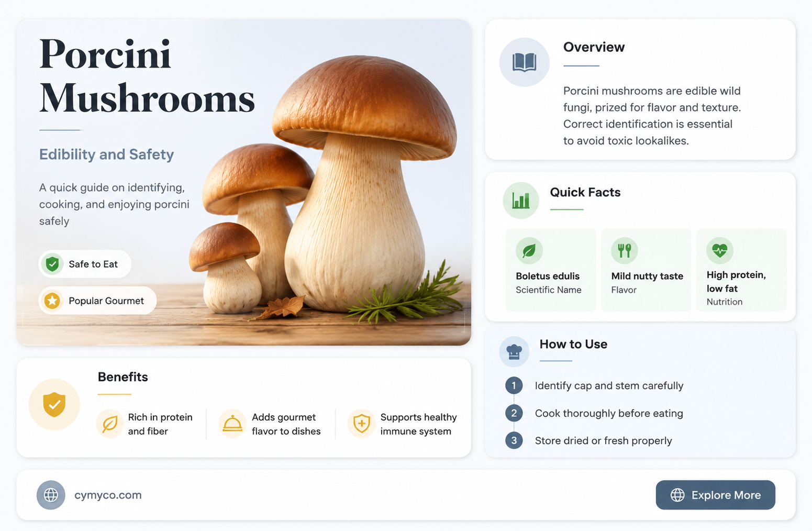Select the High protein, low fat Nutrition card
812x531 pixels.
click(741, 270)
